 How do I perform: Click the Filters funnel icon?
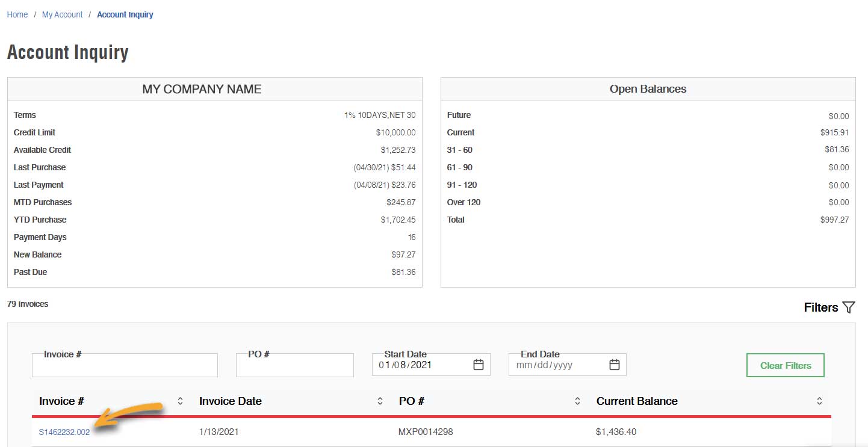(x=848, y=307)
